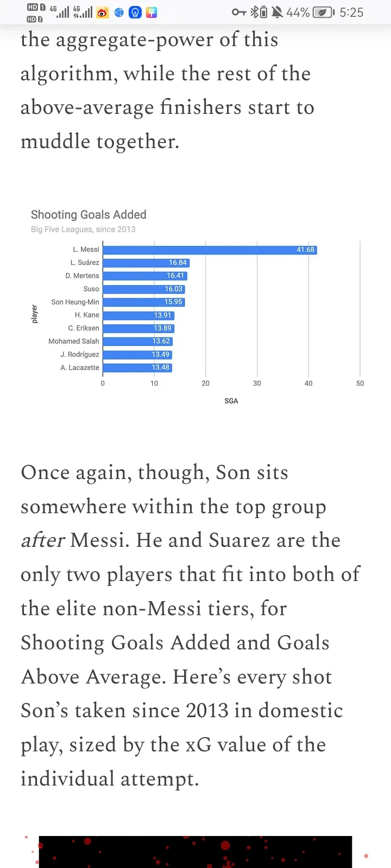
Task: Tap the blue lightbulb notification icon
Action: 135,12
